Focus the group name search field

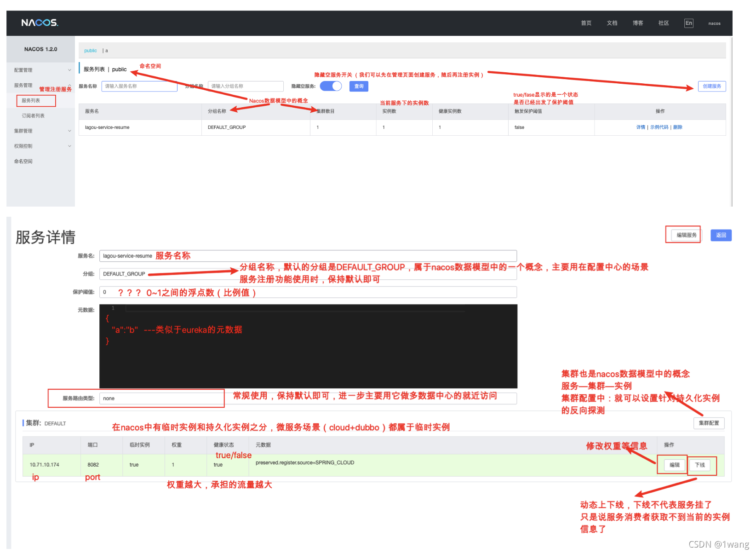pos(246,86)
